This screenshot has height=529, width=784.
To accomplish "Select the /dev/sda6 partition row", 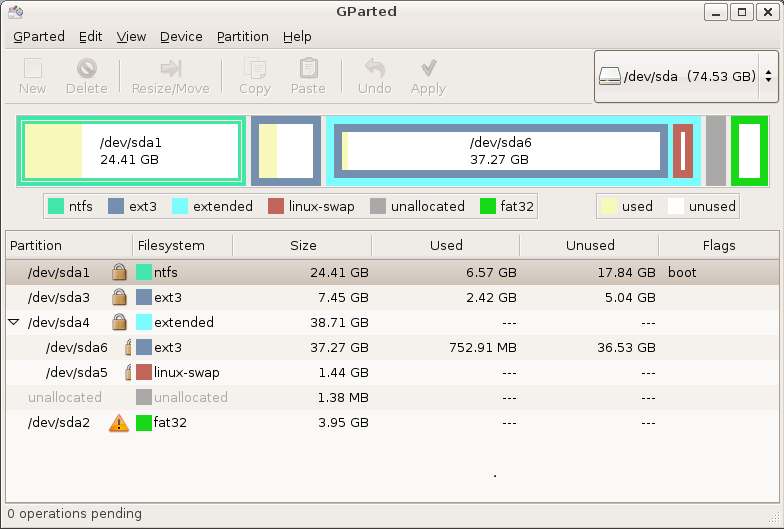I will pos(392,347).
